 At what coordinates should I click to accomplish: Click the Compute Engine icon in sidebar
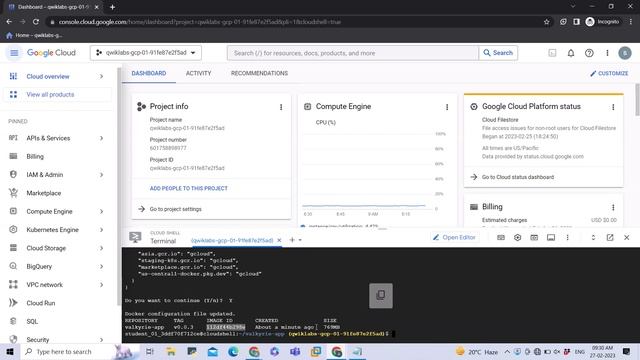coord(13,211)
